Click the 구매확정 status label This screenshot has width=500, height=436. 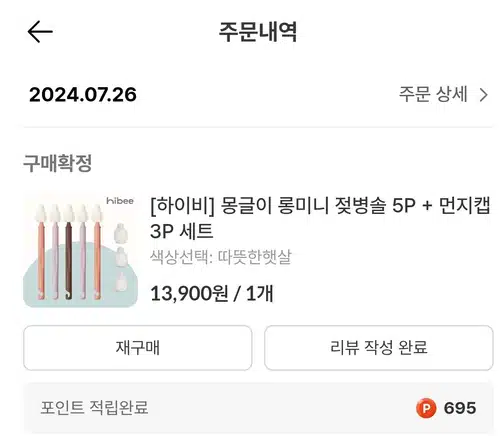click(x=57, y=163)
